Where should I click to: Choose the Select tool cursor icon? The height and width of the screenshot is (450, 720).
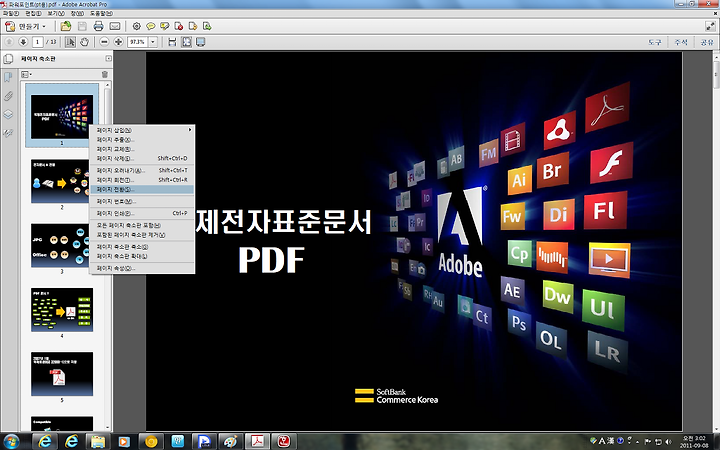coord(70,42)
